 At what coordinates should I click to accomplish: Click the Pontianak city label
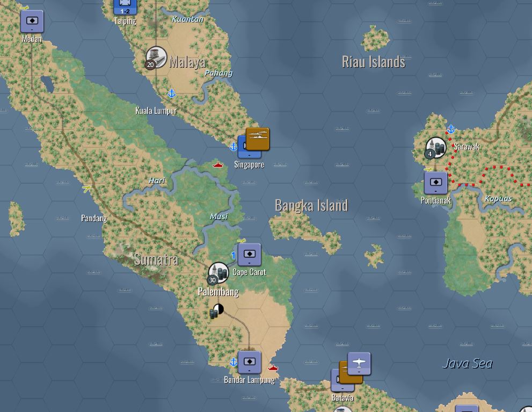click(x=436, y=200)
